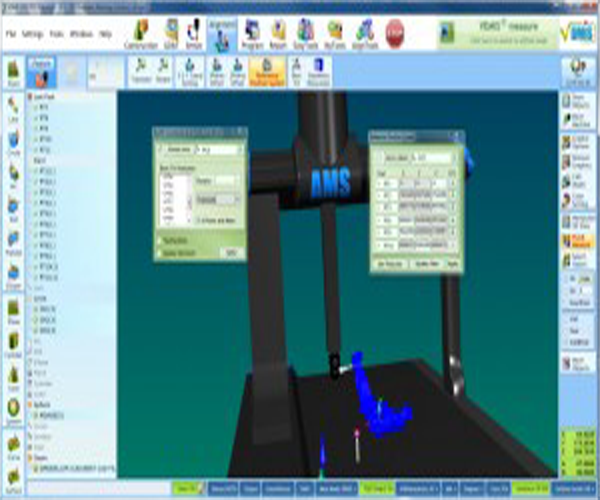
Task: Click the 3-2-1 coordinate system tool
Action: pos(190,72)
